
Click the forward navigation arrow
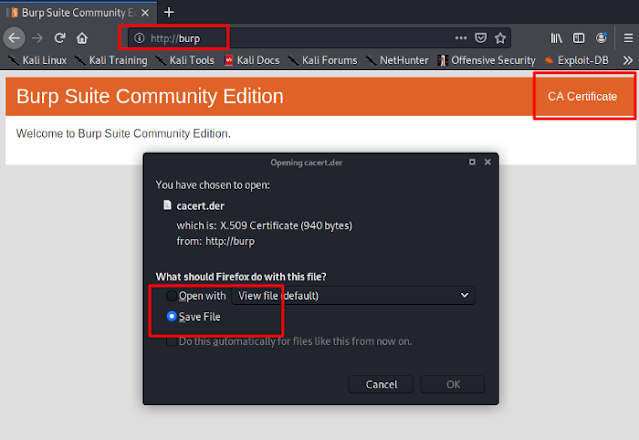pos(37,38)
